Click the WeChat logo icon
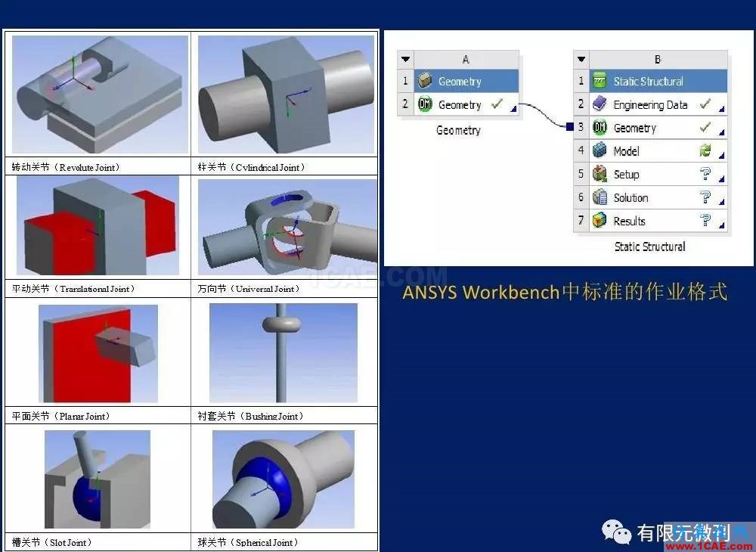 click(x=616, y=532)
